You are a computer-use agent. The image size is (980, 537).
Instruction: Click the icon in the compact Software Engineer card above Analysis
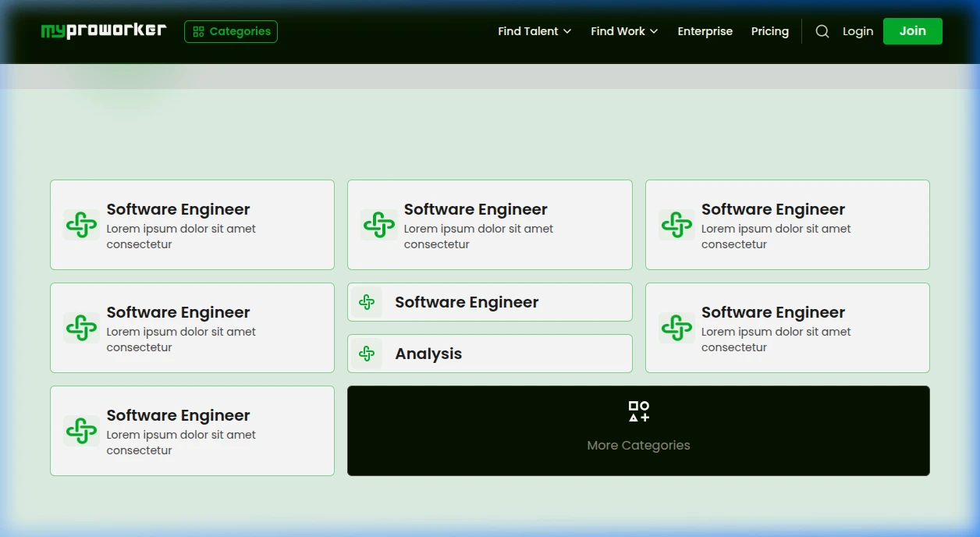tap(367, 302)
